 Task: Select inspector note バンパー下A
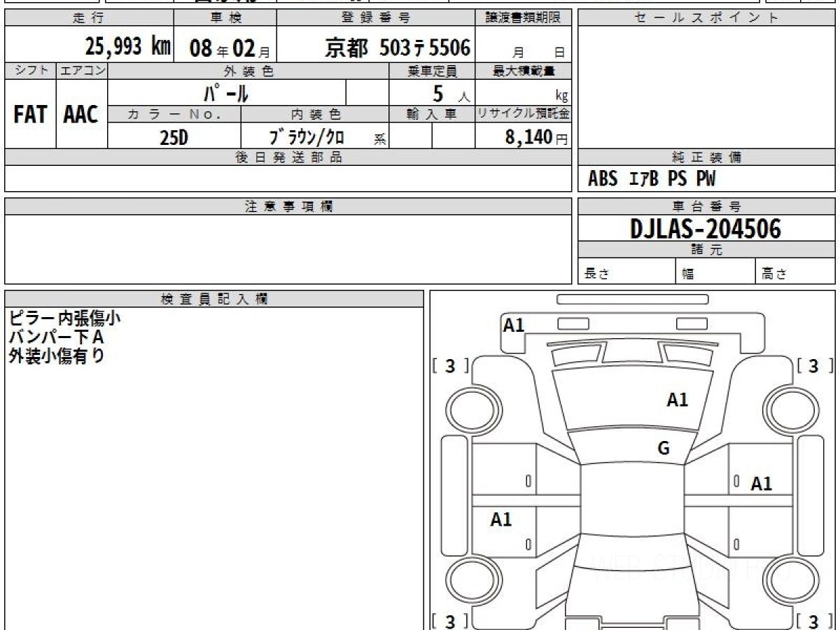(x=56, y=337)
